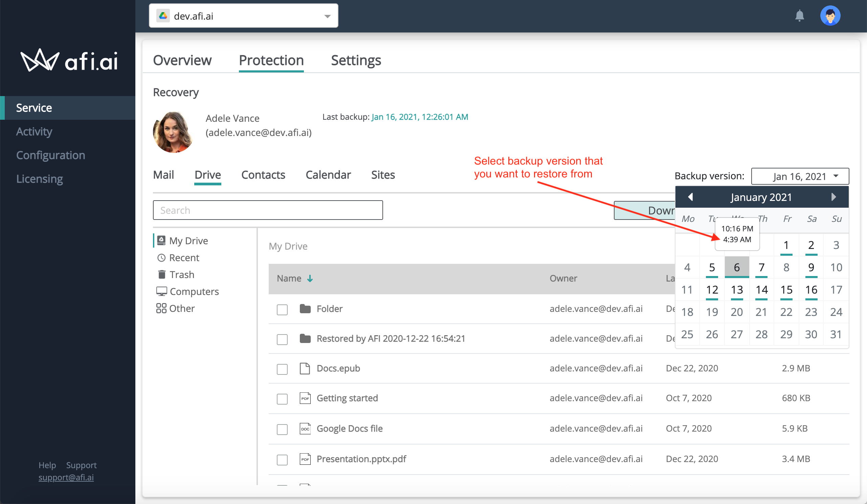This screenshot has height=504, width=867.
Task: Click the Name column header
Action: (x=289, y=278)
